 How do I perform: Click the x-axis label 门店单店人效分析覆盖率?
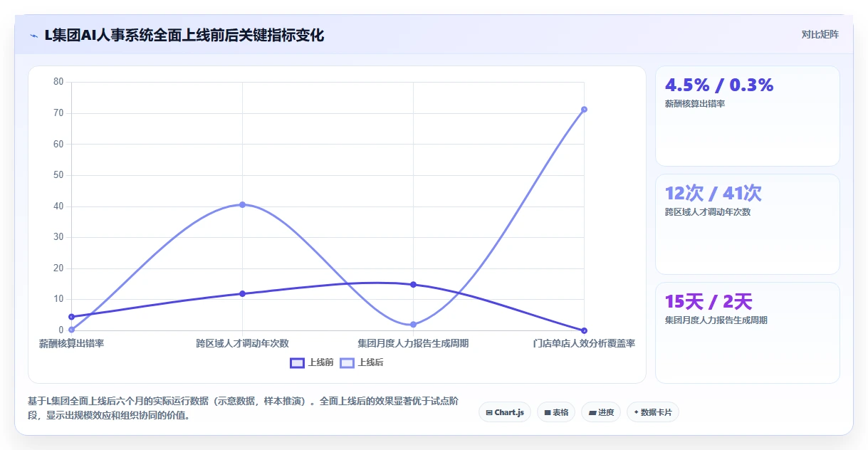click(584, 343)
